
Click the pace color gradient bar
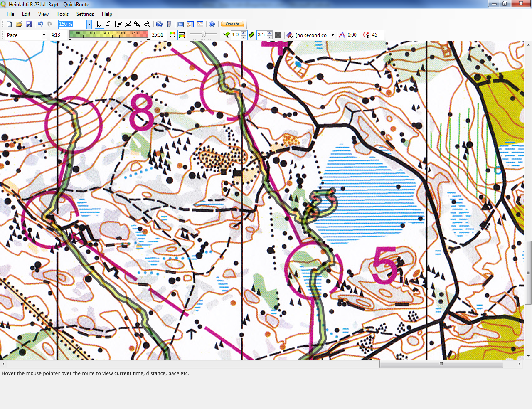pyautogui.click(x=109, y=34)
